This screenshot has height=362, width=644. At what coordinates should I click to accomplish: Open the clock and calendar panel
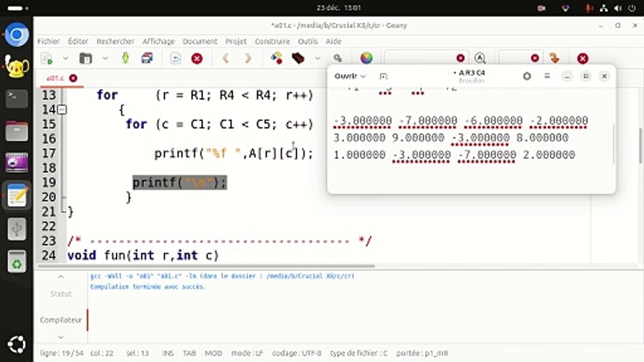coord(339,8)
